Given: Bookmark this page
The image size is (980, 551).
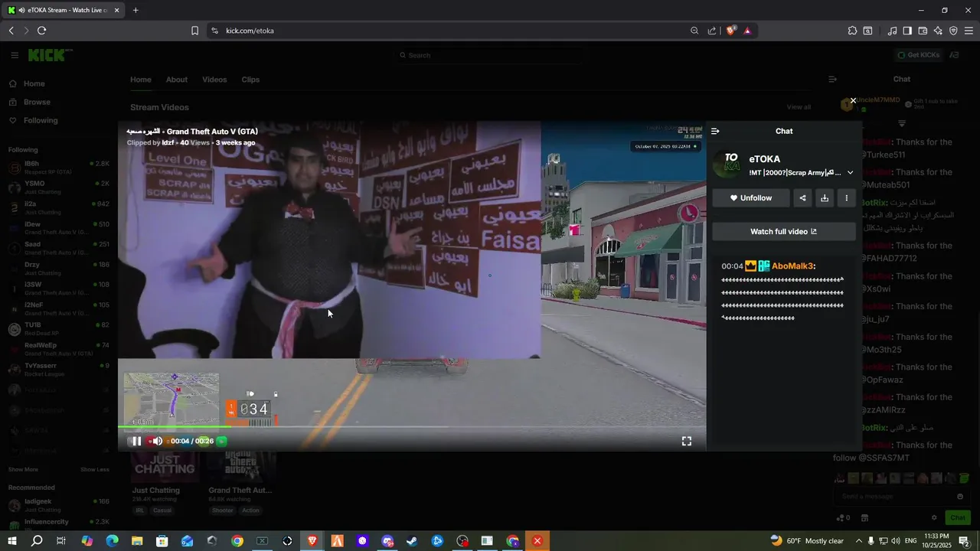Looking at the screenshot, I should [x=194, y=31].
